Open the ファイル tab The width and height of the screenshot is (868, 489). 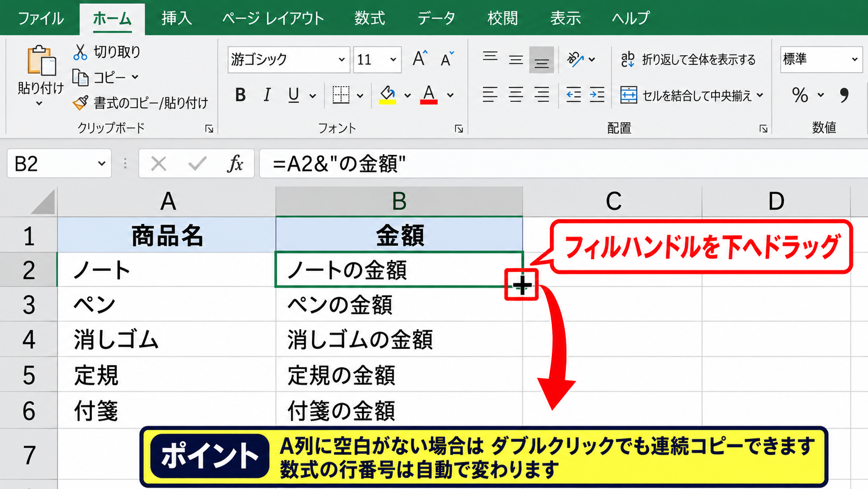pos(40,18)
